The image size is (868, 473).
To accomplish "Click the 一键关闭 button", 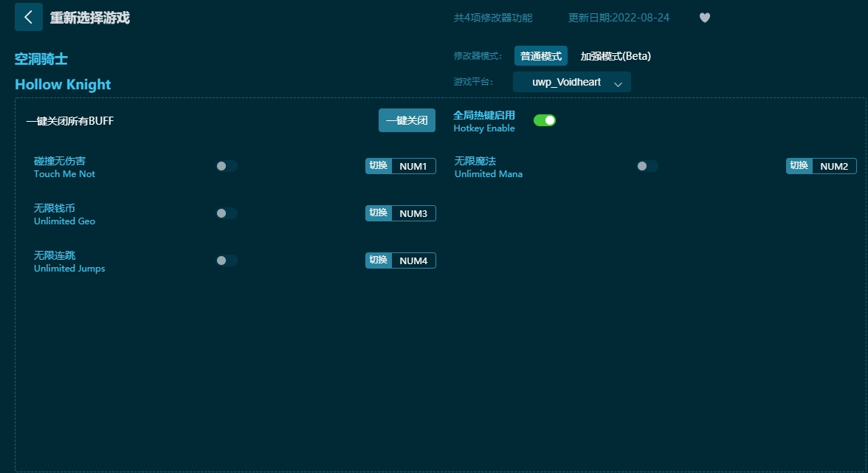I will tap(407, 120).
